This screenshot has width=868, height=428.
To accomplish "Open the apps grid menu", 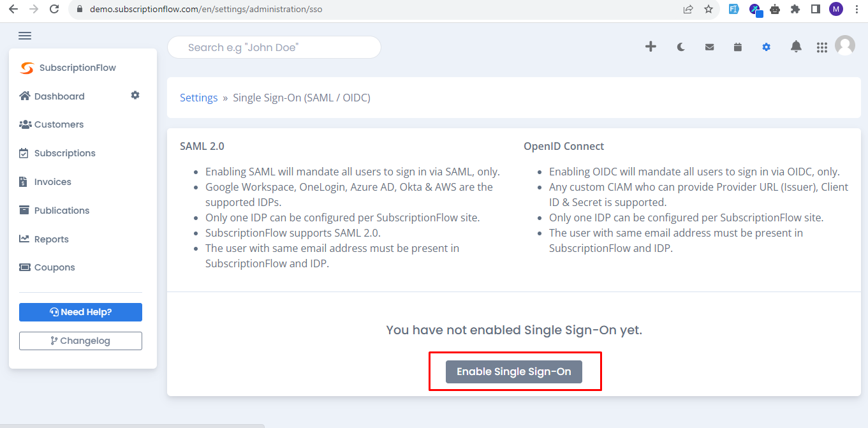I will tap(822, 47).
